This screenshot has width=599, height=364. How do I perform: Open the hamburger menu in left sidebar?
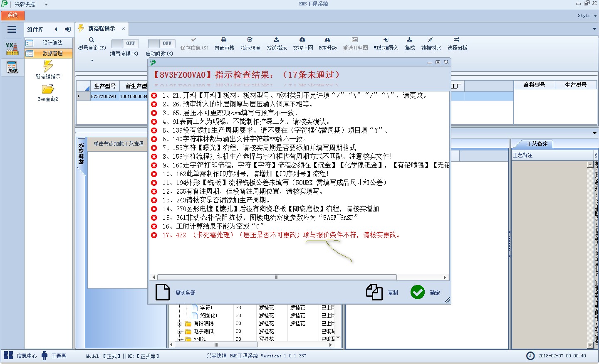click(12, 30)
